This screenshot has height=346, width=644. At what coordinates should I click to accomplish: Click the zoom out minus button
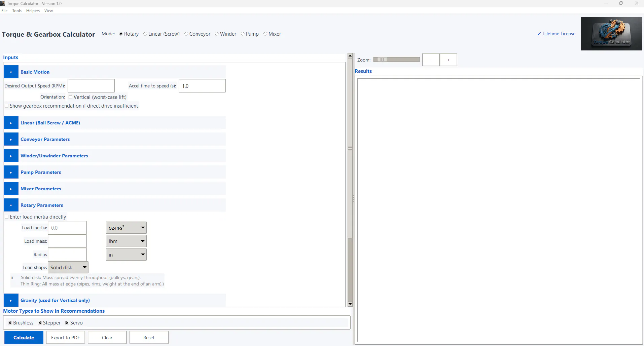coord(431,60)
